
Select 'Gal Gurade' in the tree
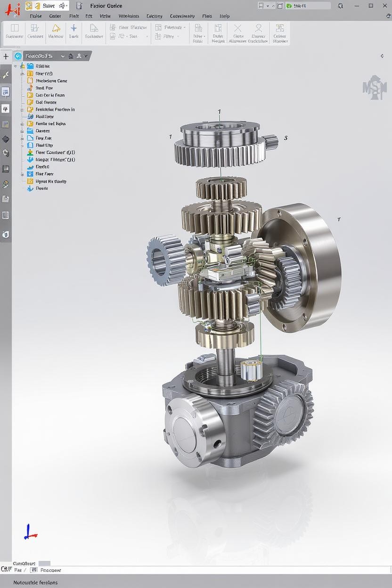(46, 102)
